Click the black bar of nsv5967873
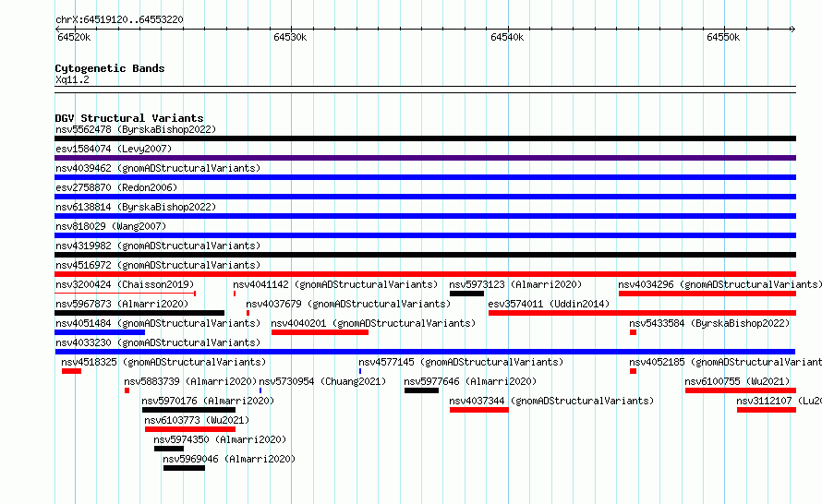Screen dimensions: 822x504 [x=139, y=313]
